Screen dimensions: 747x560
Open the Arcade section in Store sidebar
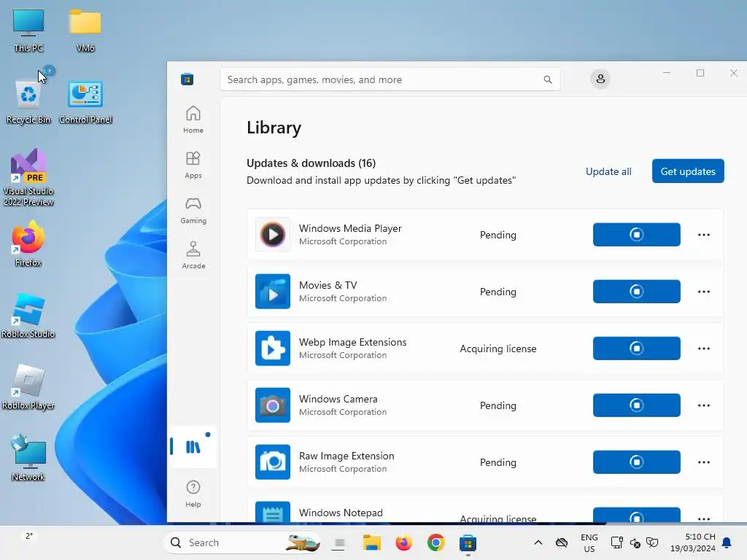point(193,255)
